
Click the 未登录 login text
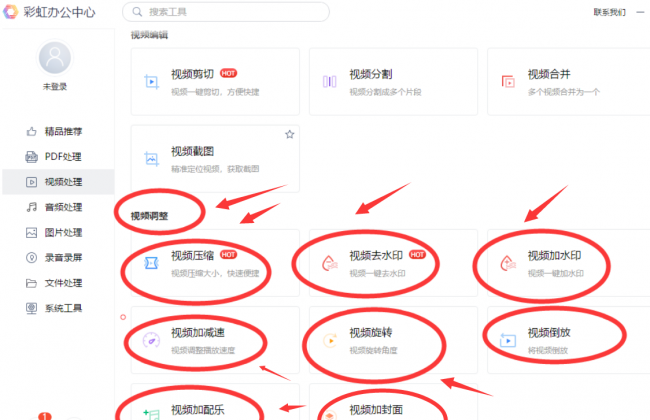pos(55,87)
